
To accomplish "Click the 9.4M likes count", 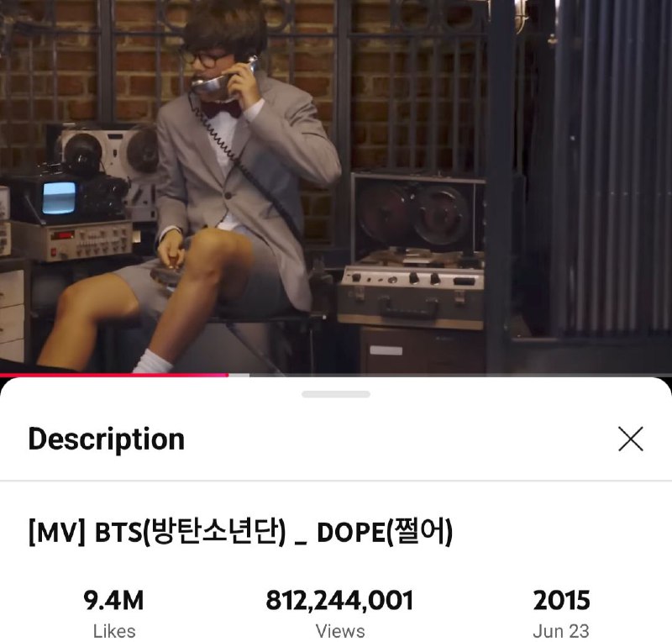I will (113, 600).
